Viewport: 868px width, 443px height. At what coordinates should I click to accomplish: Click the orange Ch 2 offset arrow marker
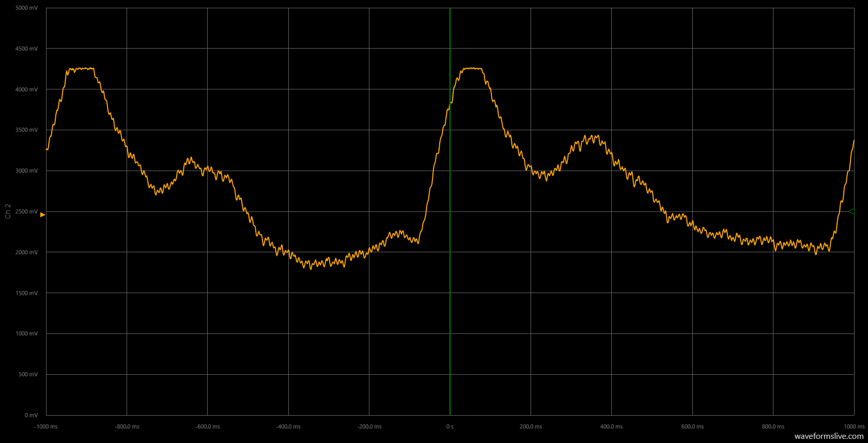coord(43,215)
